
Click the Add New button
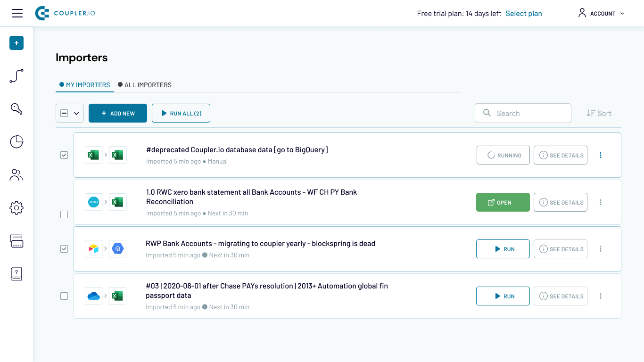tap(118, 113)
